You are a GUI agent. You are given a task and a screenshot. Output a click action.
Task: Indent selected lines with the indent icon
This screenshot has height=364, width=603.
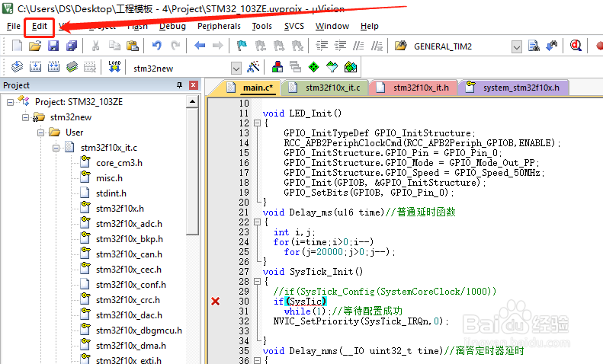pyautogui.click(x=322, y=46)
